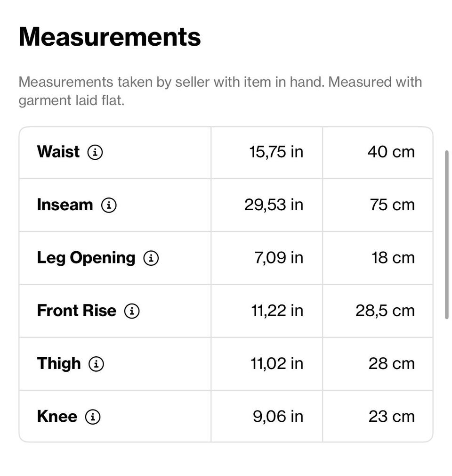452x476 pixels.
Task: Open the Inseam info icon
Action: click(x=109, y=205)
